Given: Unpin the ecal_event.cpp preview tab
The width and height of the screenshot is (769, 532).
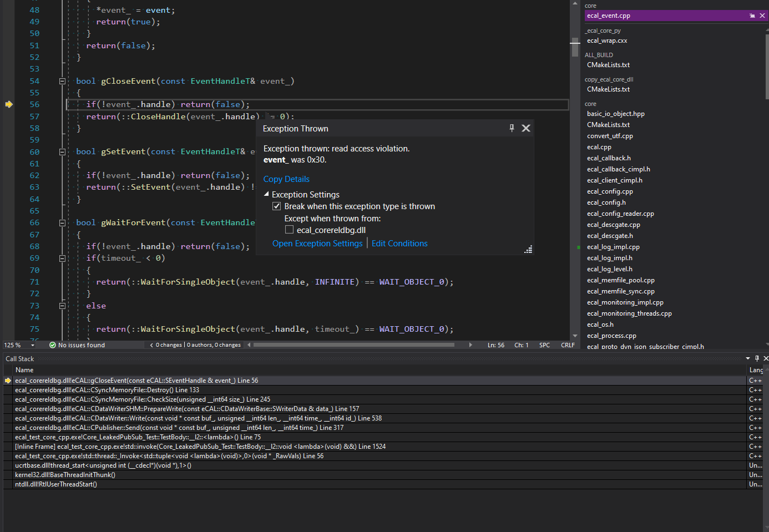Looking at the screenshot, I should [753, 15].
